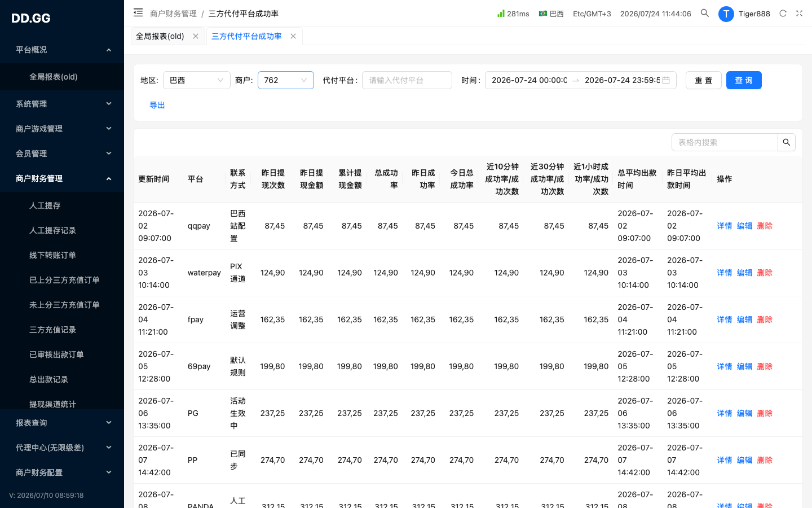Expand the 系统管理 sidebar menu
Viewport: 812px width, 508px height.
[62, 104]
